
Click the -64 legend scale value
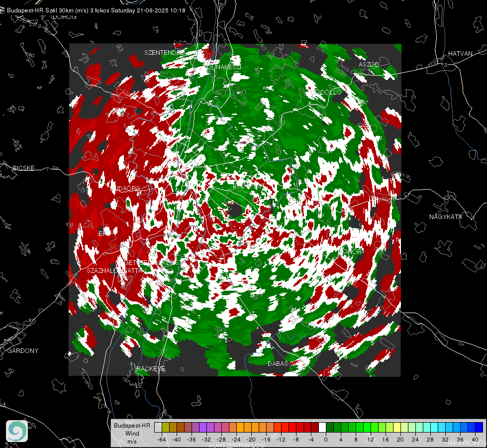pyautogui.click(x=162, y=440)
